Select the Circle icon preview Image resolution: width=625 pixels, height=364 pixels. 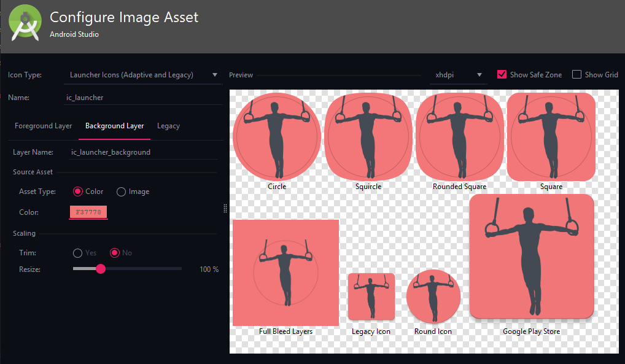click(277, 136)
